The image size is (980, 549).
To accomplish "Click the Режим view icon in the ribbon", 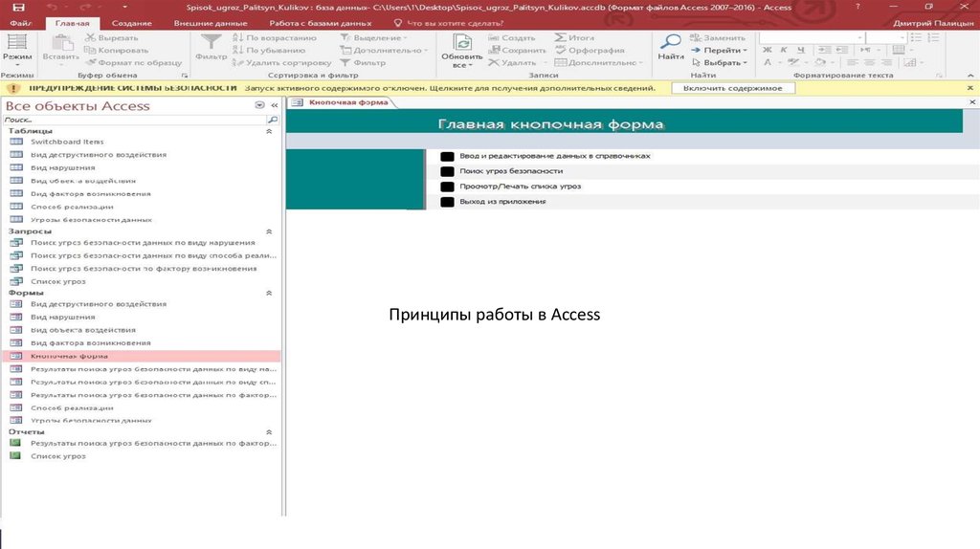I will point(16,44).
